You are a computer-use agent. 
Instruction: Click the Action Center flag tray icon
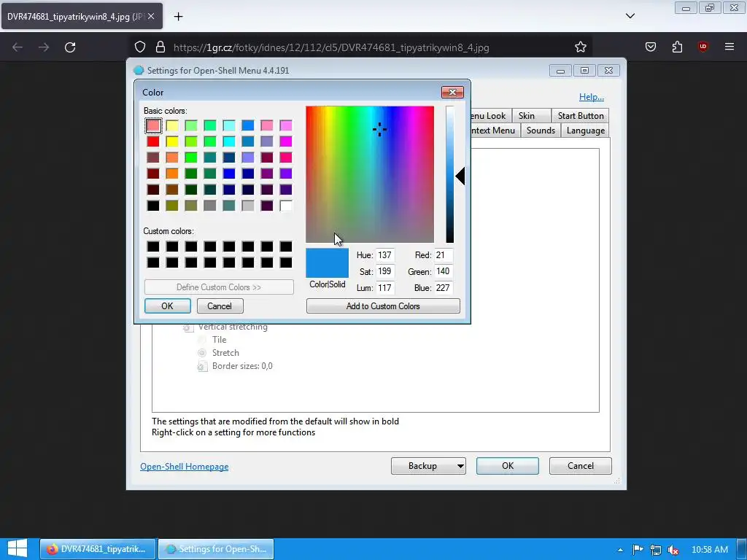pyautogui.click(x=638, y=550)
